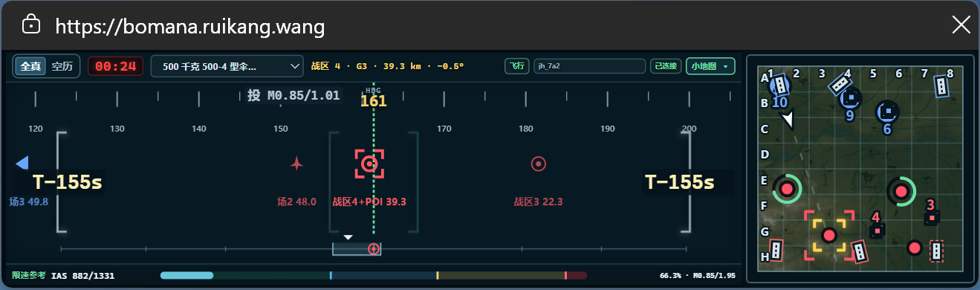Screen dimensions: 980x290
Task: Click the red dot target in row H
Action: tap(915, 248)
